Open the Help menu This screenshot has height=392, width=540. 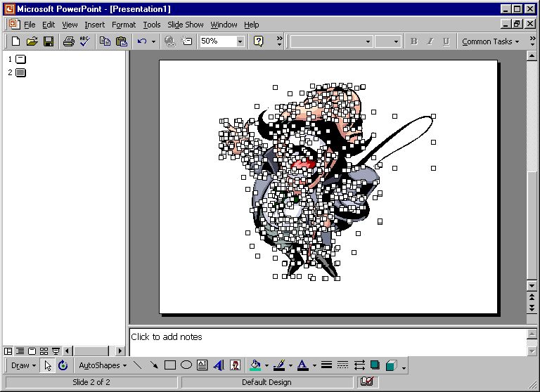pos(252,25)
